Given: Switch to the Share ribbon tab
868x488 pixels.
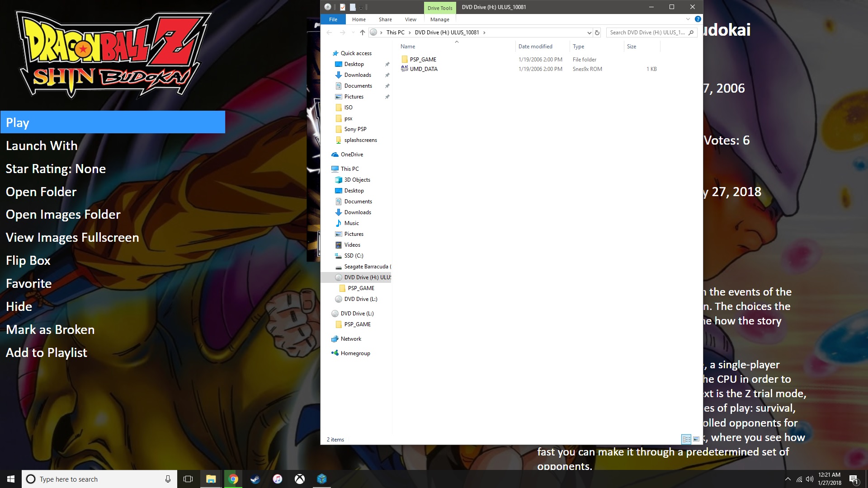Looking at the screenshot, I should 385,19.
